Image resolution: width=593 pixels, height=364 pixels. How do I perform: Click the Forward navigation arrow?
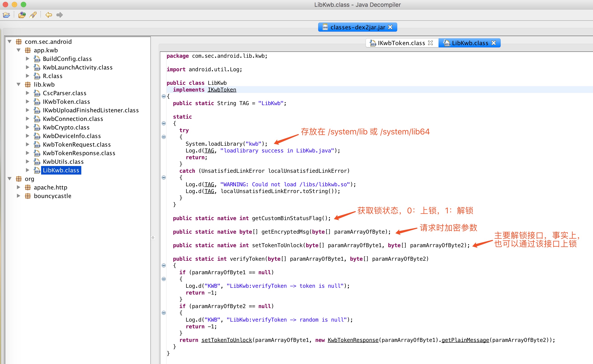(x=60, y=15)
